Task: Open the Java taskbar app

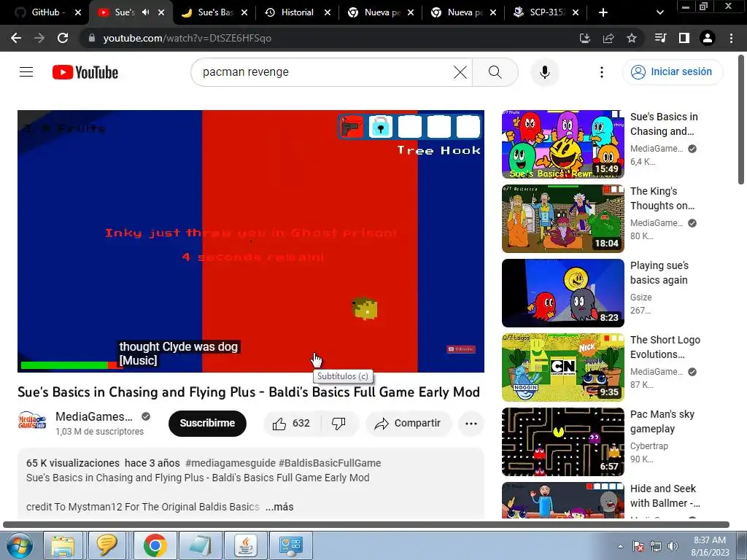Action: coord(246,545)
